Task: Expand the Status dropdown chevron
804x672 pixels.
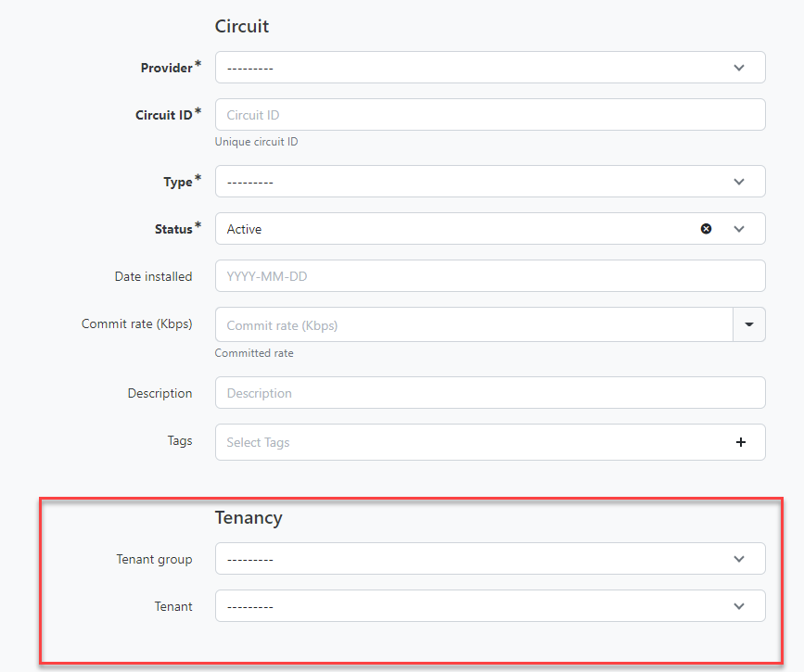Action: [739, 229]
